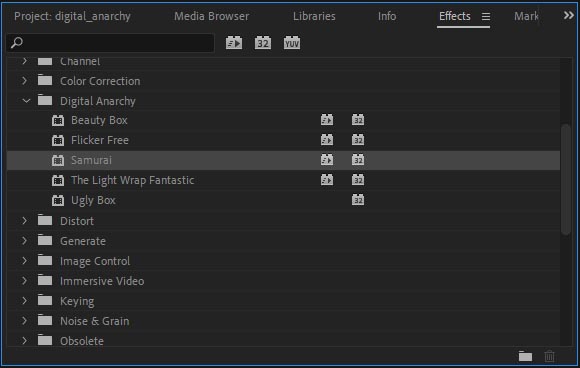Filter by YUV Effects icon in toolbar

coord(292,43)
